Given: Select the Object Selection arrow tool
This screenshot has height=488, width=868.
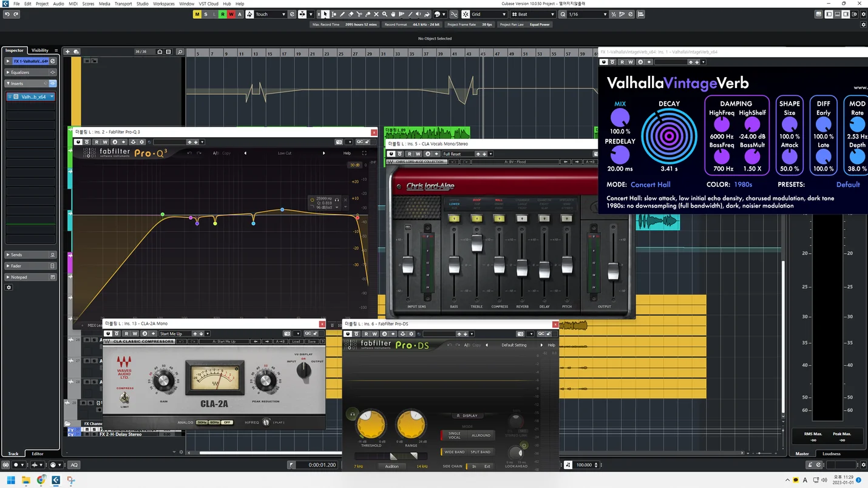Looking at the screenshot, I should tap(325, 14).
